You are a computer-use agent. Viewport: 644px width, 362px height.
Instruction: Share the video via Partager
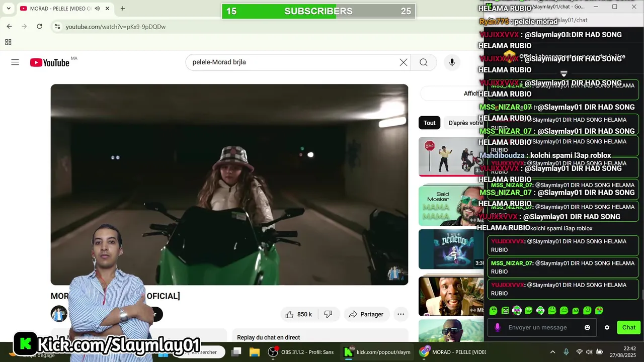366,314
